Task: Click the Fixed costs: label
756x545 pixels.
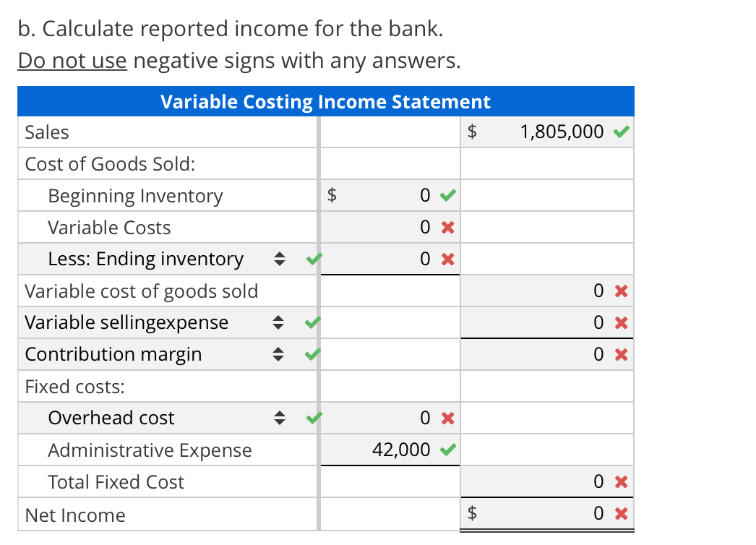Action: [74, 387]
